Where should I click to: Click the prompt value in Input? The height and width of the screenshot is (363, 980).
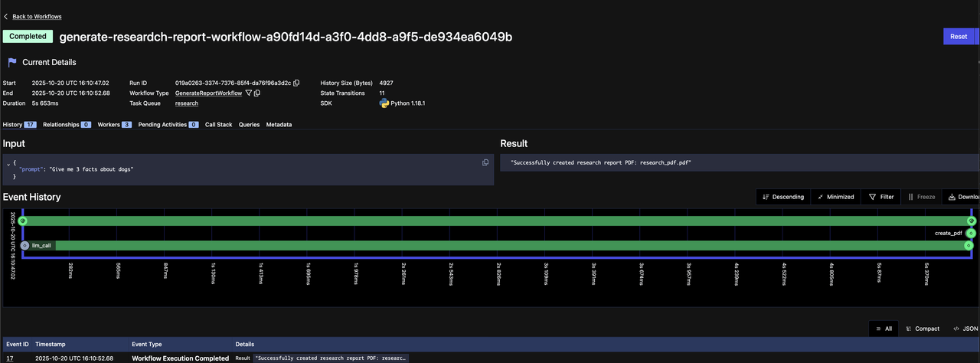(91, 169)
